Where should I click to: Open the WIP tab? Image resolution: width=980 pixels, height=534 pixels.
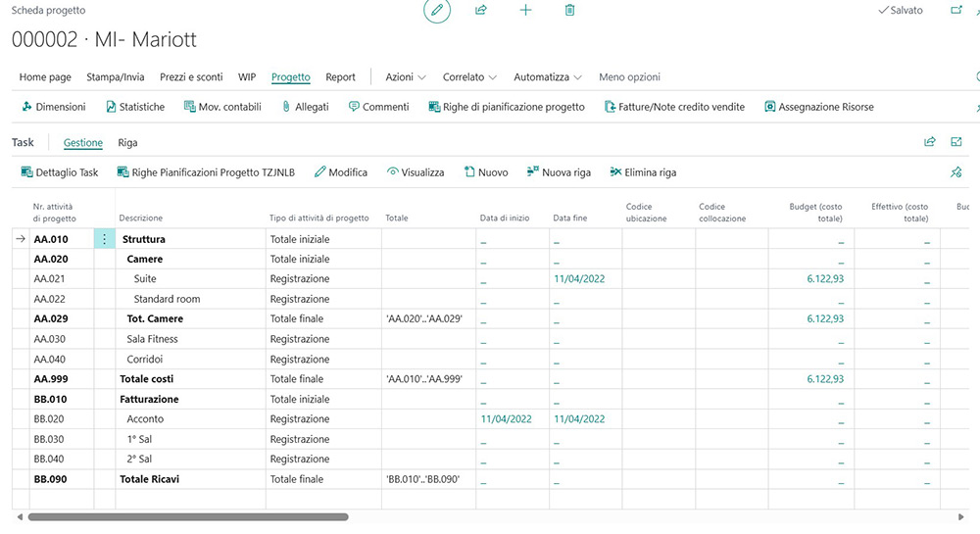click(247, 76)
